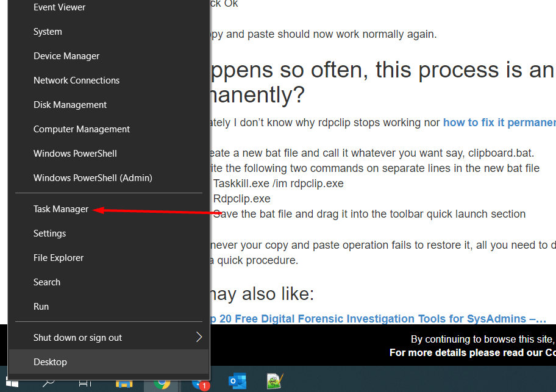Open Google Chrome from the taskbar

(162, 384)
